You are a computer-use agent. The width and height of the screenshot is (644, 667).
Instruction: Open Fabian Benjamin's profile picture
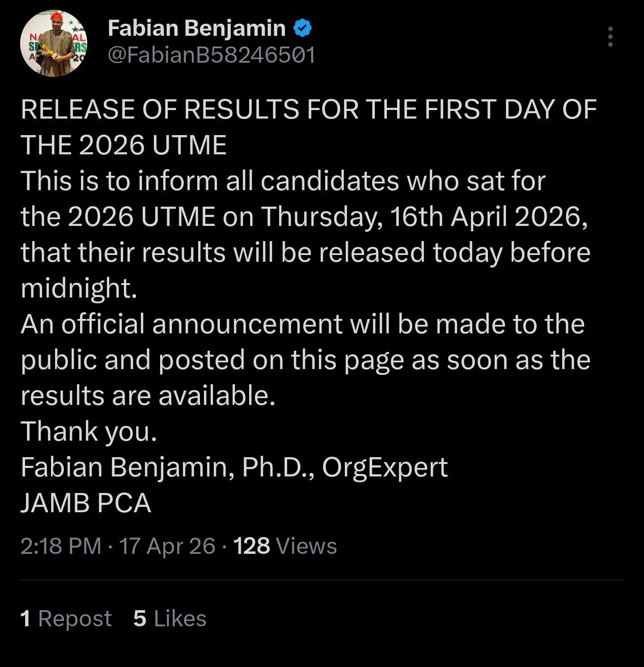point(54,43)
